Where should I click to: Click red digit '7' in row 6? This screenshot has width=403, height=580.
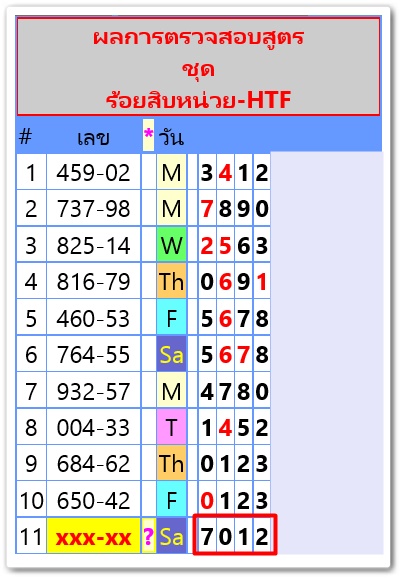(244, 355)
